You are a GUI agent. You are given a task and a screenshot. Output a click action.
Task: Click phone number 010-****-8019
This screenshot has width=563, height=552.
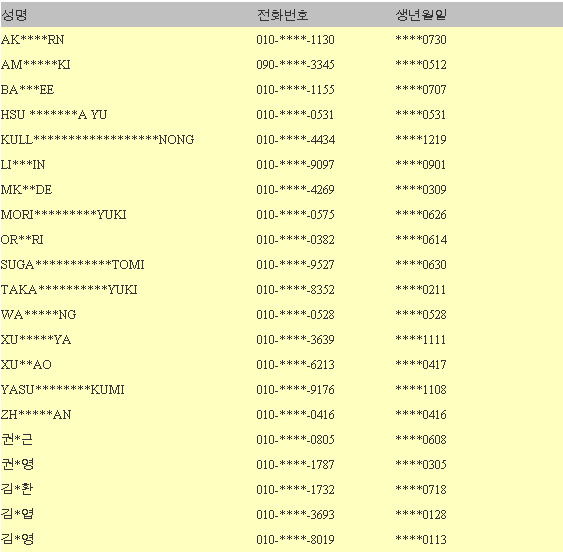(296, 539)
